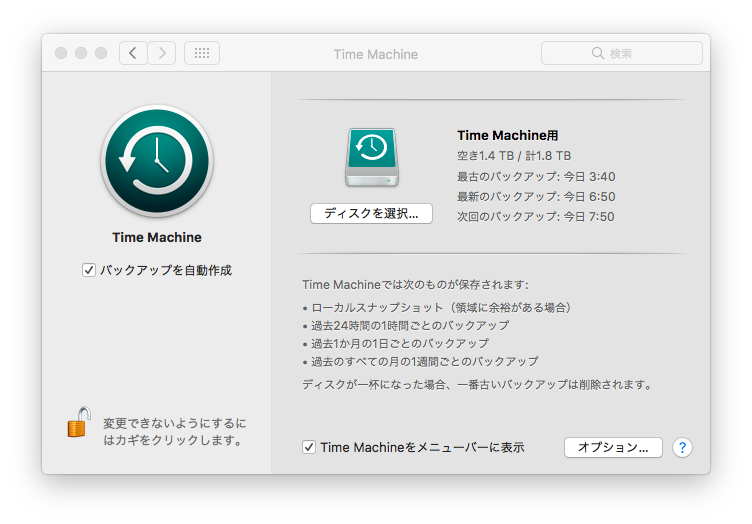
Task: Click into the 検索 search field
Action: 622,53
